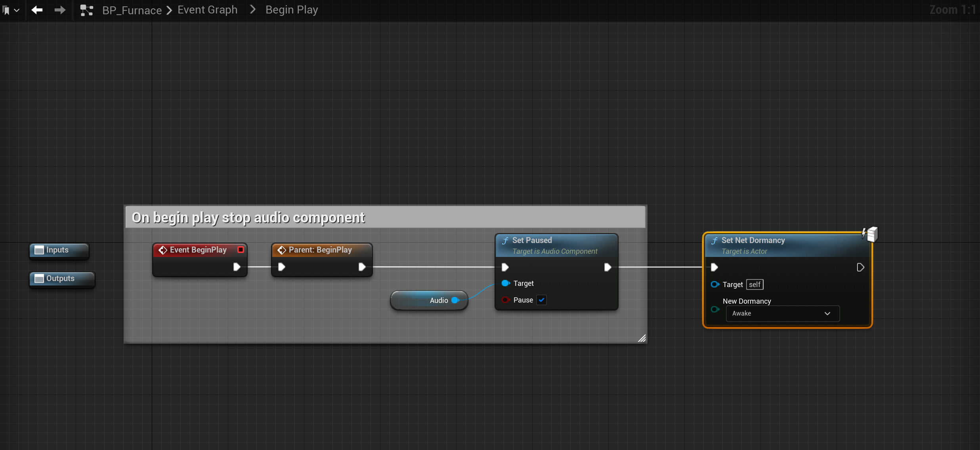Click the Event Graph breadcrumb

(x=207, y=10)
